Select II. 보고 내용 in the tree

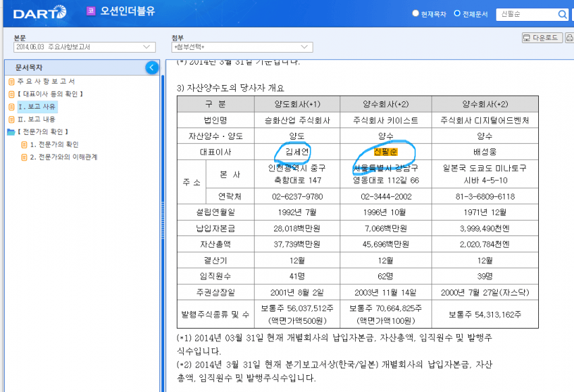(x=36, y=119)
